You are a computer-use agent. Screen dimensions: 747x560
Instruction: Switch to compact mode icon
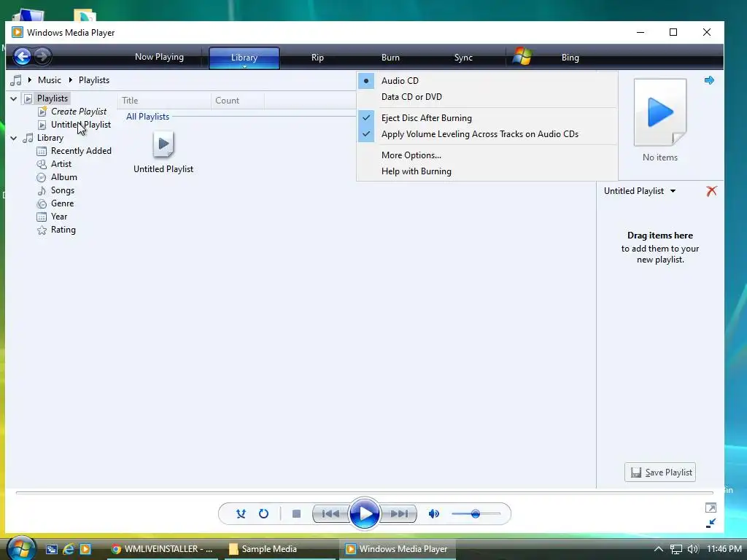pos(711,523)
